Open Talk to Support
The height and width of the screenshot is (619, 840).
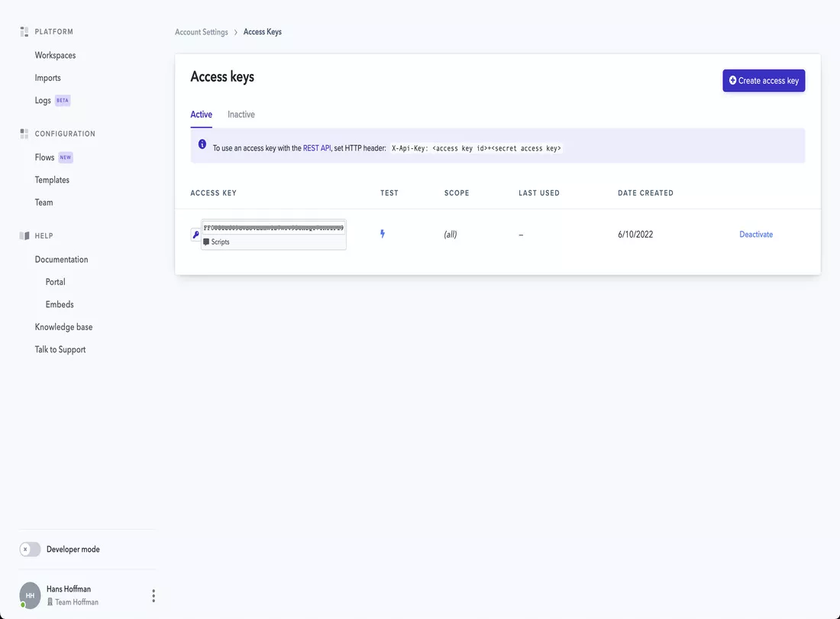point(60,349)
